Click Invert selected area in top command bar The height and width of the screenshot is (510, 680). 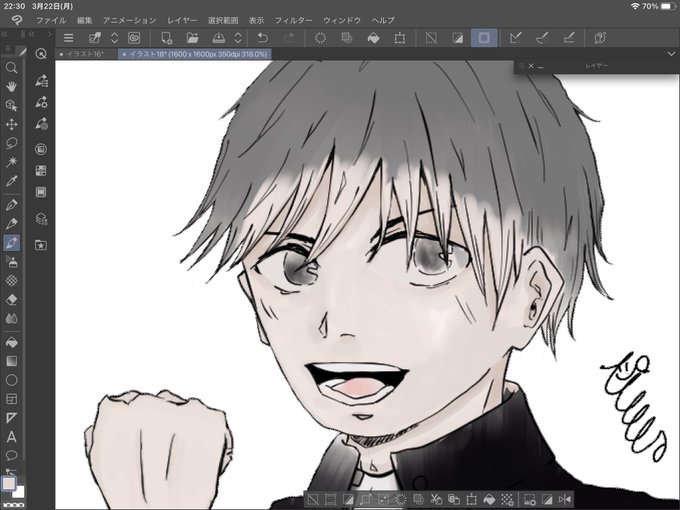coord(458,38)
